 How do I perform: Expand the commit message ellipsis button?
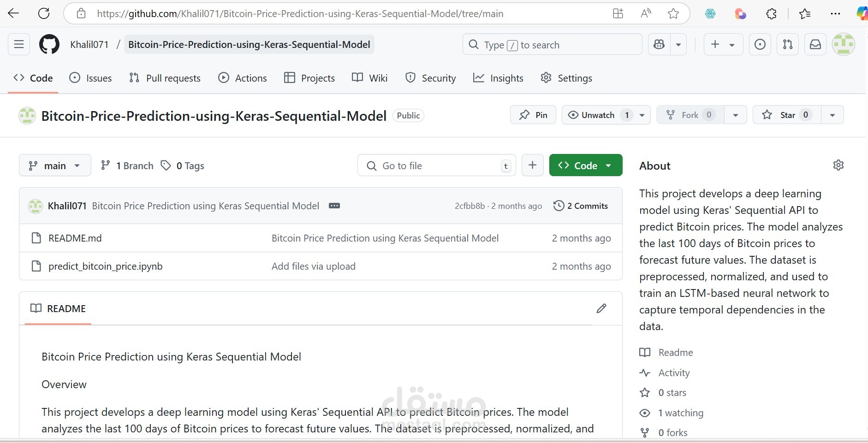click(334, 206)
